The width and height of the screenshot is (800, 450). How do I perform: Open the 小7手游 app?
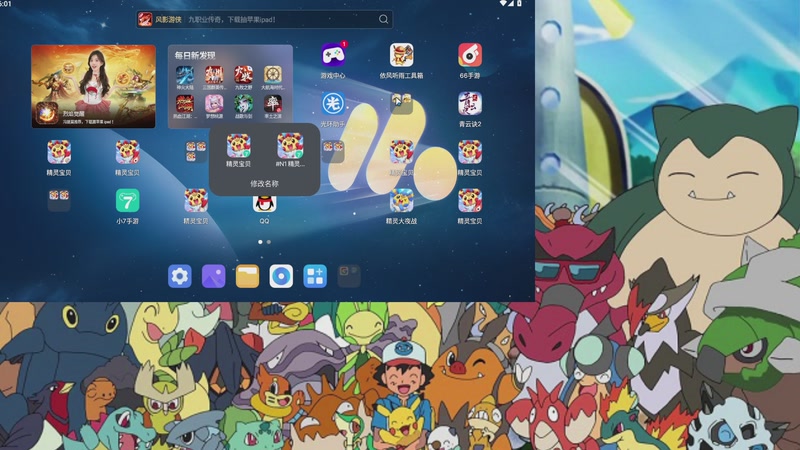[128, 201]
